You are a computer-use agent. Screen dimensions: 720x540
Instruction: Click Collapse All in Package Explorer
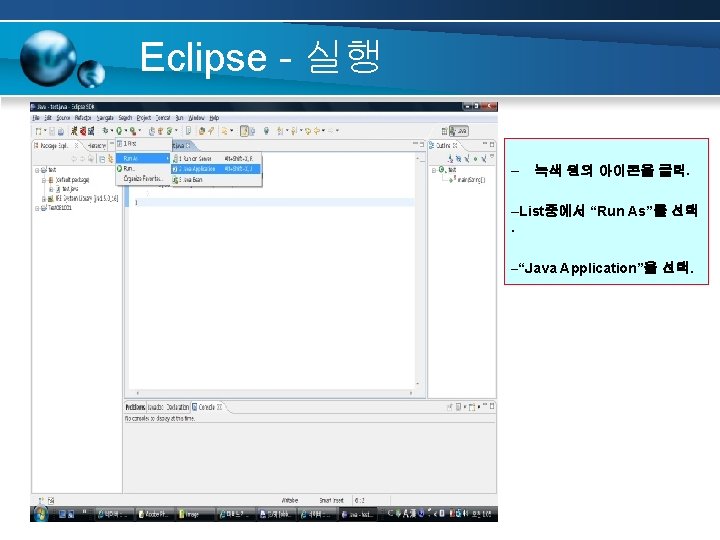[x=102, y=159]
